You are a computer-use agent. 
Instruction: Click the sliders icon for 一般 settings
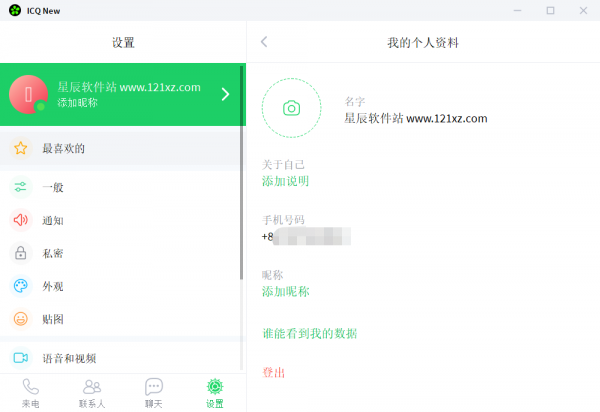tap(21, 187)
